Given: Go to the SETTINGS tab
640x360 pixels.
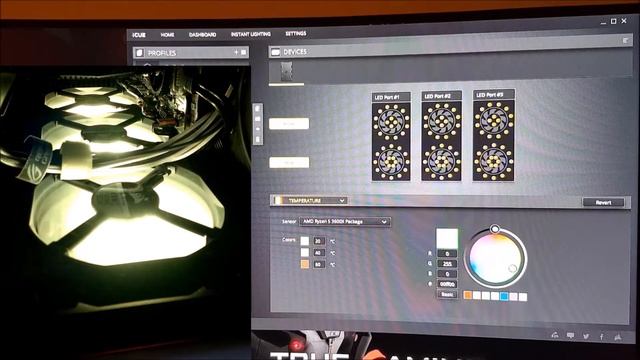Looking at the screenshot, I should click(x=296, y=33).
